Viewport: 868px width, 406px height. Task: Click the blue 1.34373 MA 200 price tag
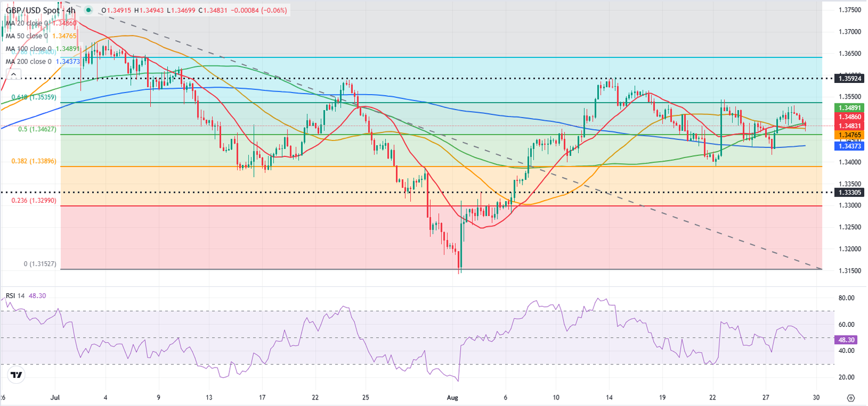pyautogui.click(x=850, y=146)
